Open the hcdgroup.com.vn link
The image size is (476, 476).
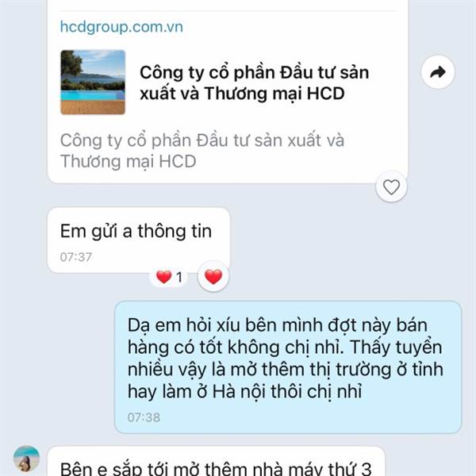pyautogui.click(x=121, y=27)
